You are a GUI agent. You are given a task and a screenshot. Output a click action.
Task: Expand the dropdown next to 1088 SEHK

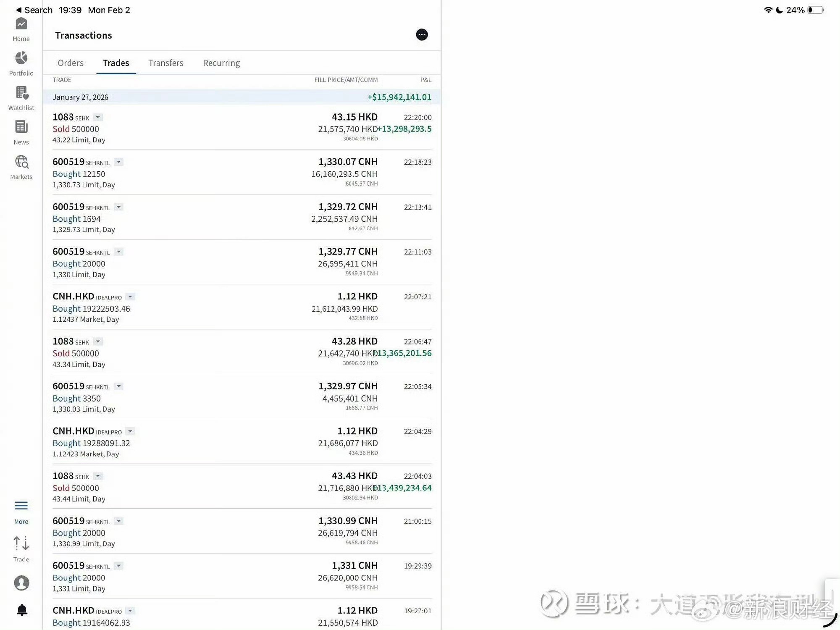click(97, 117)
